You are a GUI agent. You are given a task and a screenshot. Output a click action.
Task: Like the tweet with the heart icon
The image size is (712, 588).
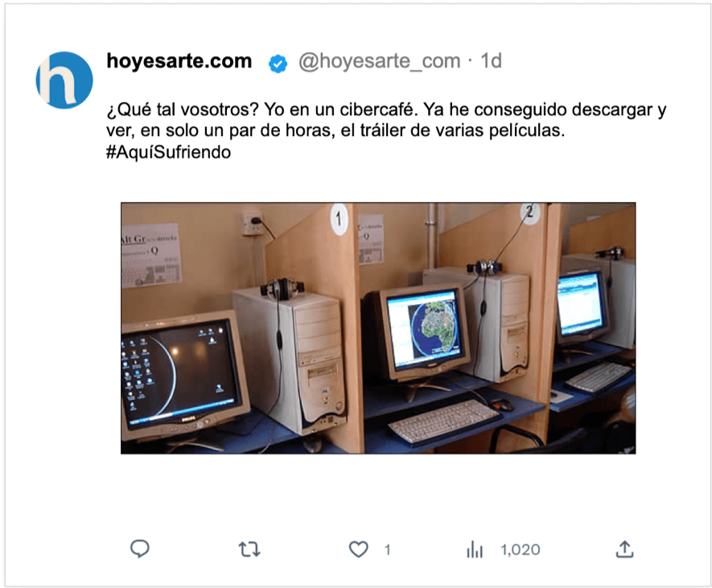pos(358,549)
